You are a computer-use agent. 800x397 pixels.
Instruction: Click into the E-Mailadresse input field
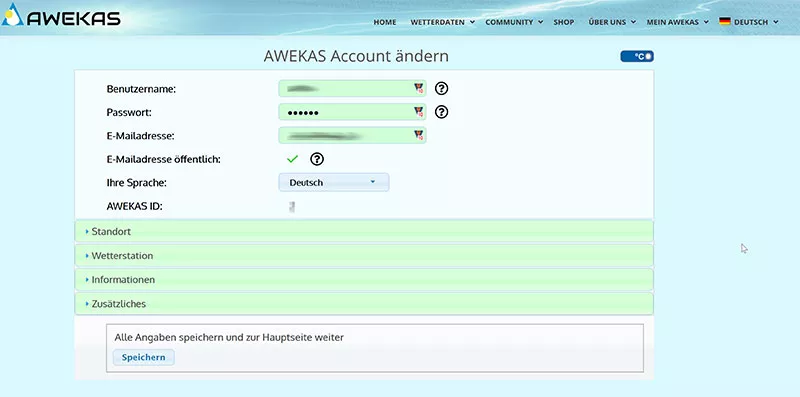pyautogui.click(x=352, y=135)
